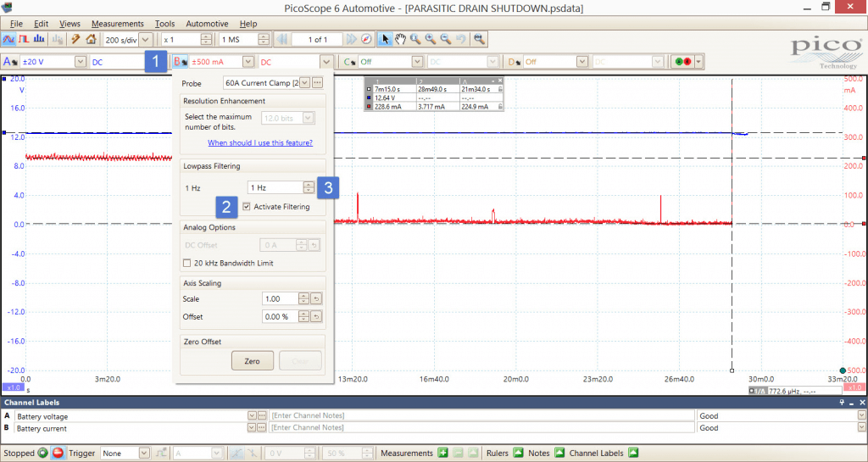
Task: Click Battery current channel notes field
Action: click(x=481, y=428)
